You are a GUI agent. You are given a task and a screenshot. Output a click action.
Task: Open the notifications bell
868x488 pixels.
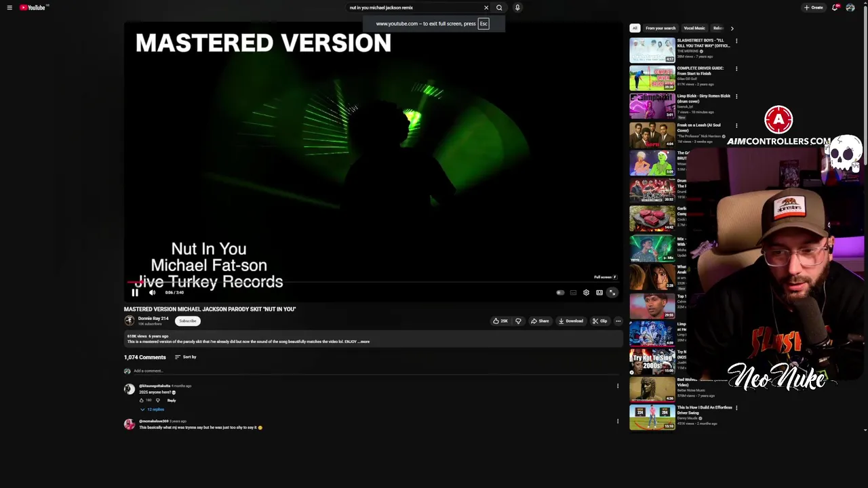pyautogui.click(x=835, y=7)
